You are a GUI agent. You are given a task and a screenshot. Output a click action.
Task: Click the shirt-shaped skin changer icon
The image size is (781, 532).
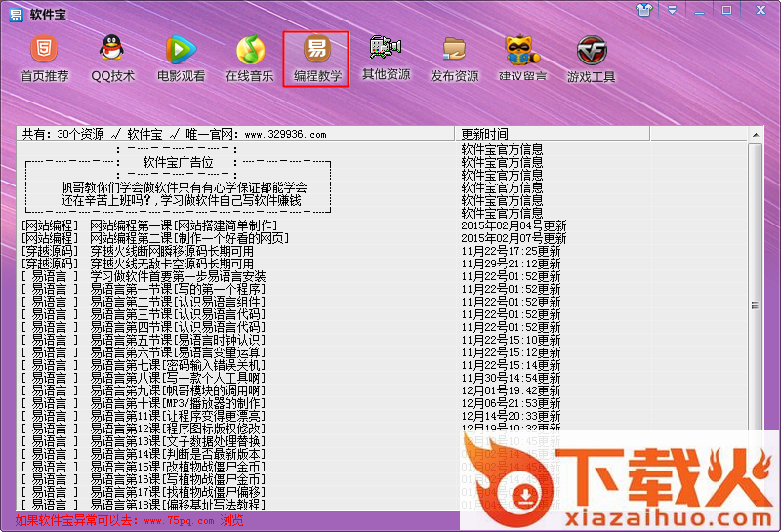coord(643,10)
